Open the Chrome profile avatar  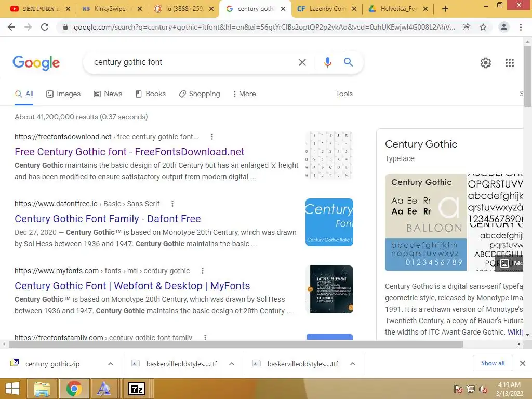pos(504,27)
